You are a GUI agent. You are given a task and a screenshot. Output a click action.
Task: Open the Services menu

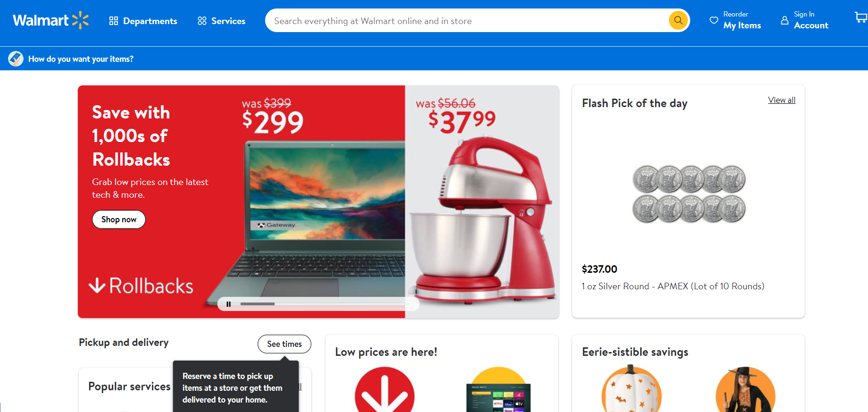[x=221, y=21]
